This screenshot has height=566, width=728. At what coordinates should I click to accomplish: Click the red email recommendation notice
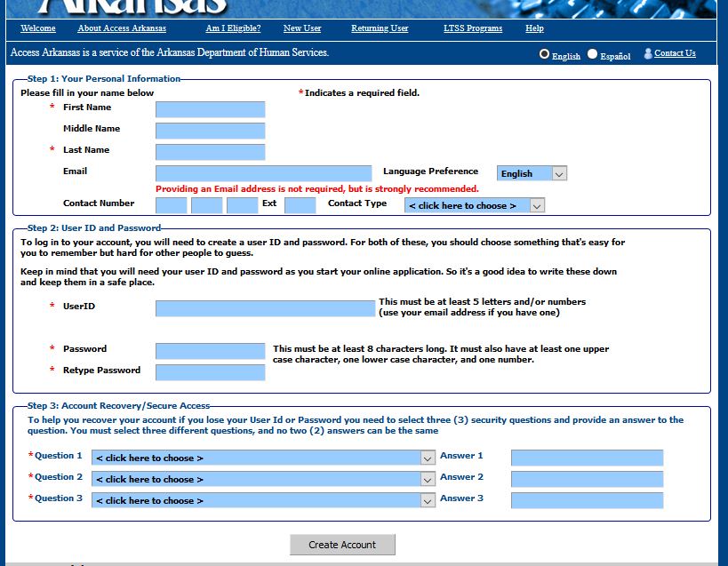(x=317, y=189)
